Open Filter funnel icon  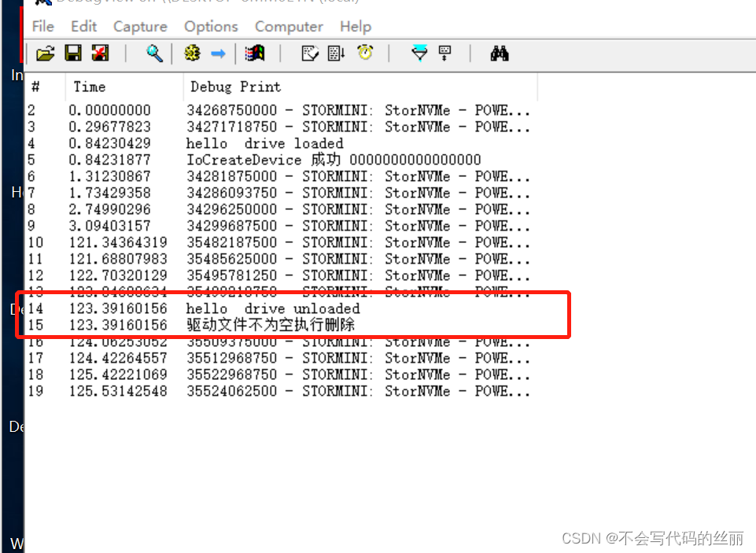tap(419, 53)
